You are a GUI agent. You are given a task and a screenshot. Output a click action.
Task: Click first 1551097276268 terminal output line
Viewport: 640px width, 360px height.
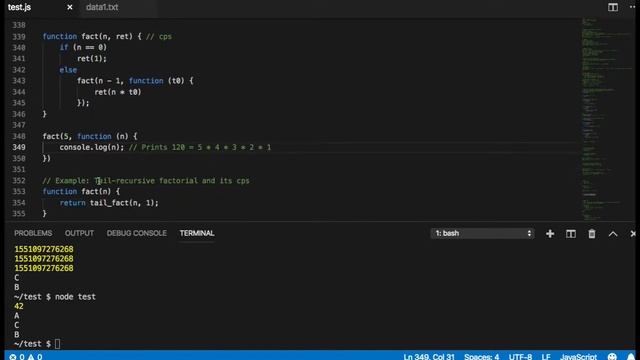click(44, 249)
